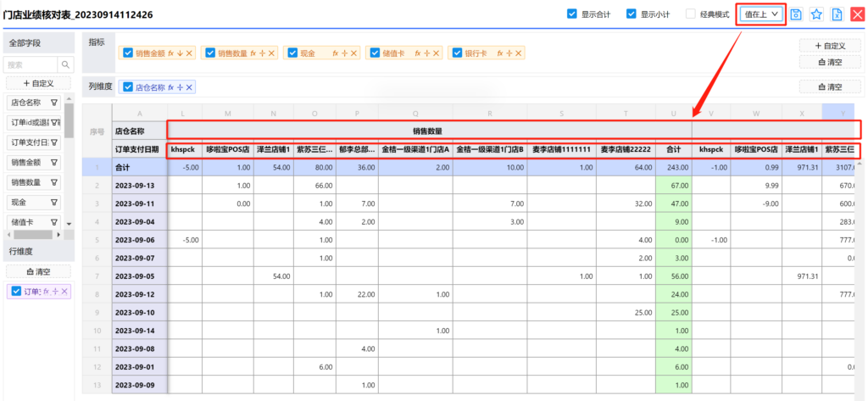
Task: Close the report with red X button
Action: coord(858,15)
